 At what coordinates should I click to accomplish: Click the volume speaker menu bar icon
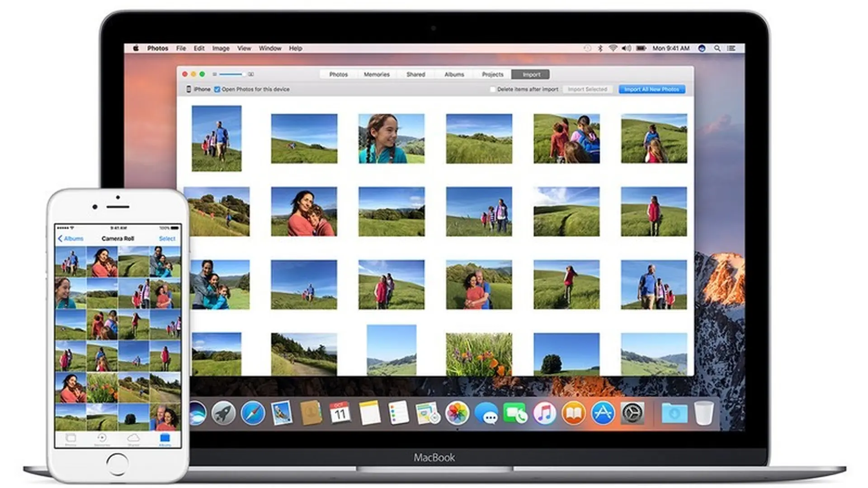(x=627, y=48)
